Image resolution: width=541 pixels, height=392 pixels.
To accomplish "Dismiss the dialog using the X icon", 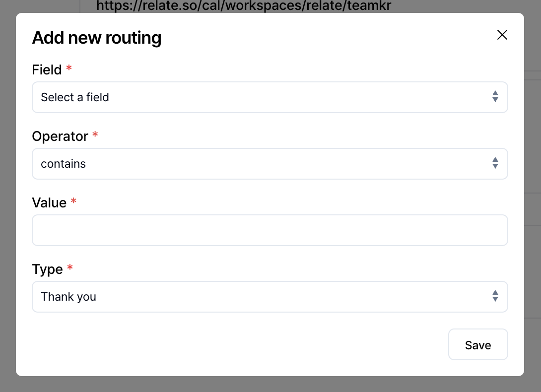I will tap(502, 35).
